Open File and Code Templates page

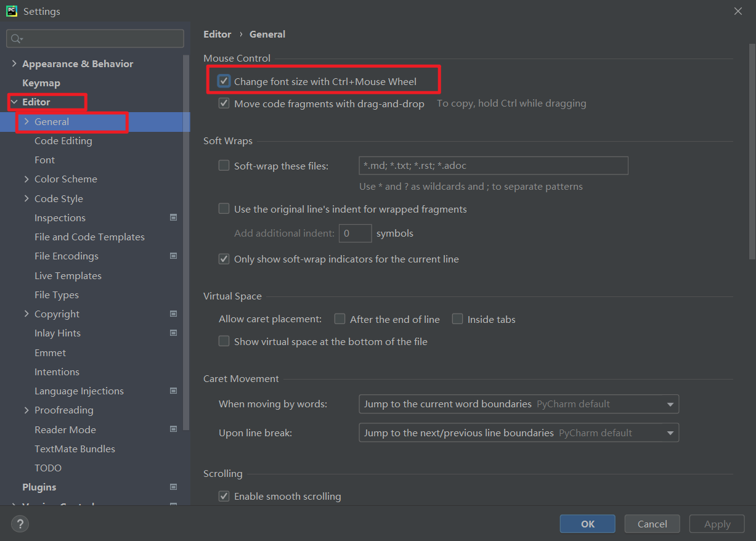point(89,237)
